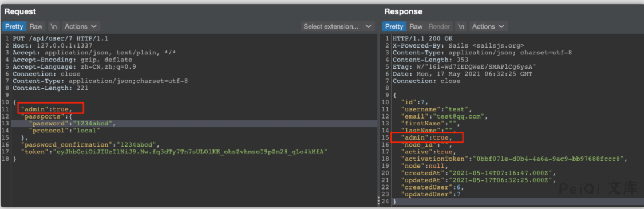Click the Content-Length: 221 line
The image size is (644, 209).
[x=50, y=88]
